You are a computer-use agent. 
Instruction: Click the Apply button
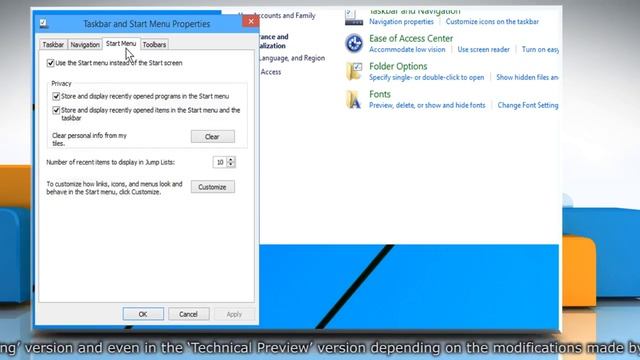point(234,314)
